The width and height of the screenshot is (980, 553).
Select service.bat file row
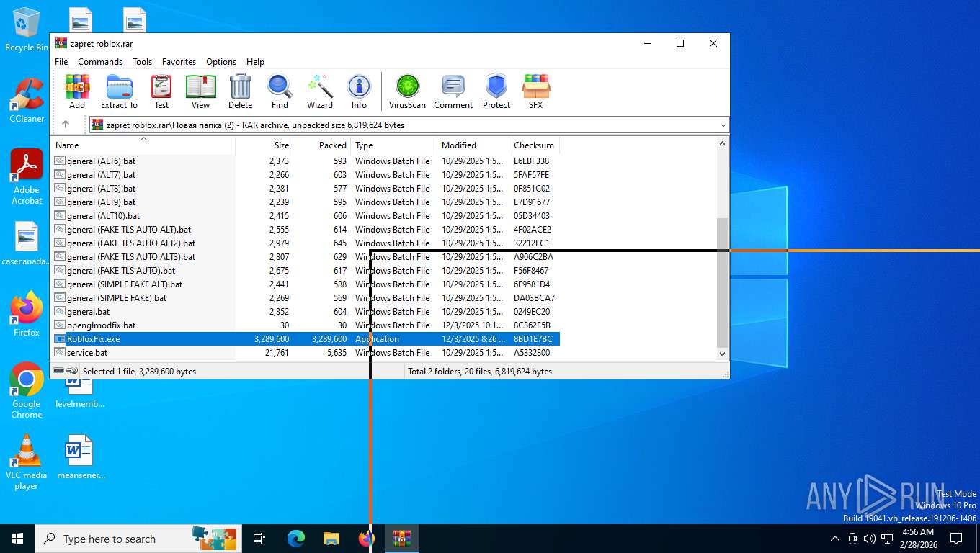(306, 352)
